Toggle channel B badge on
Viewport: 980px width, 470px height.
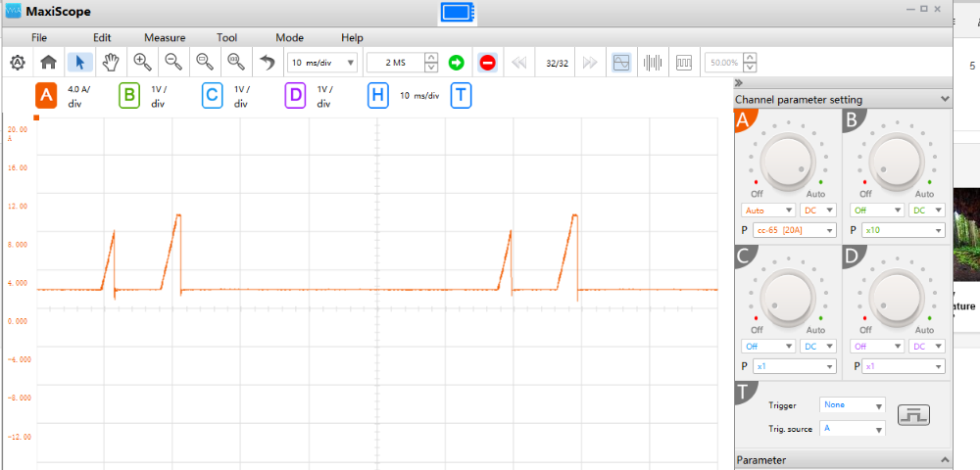128,96
